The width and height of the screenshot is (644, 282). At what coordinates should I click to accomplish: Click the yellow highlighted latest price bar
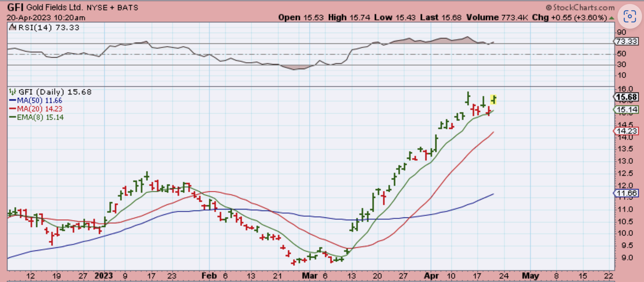click(x=493, y=99)
